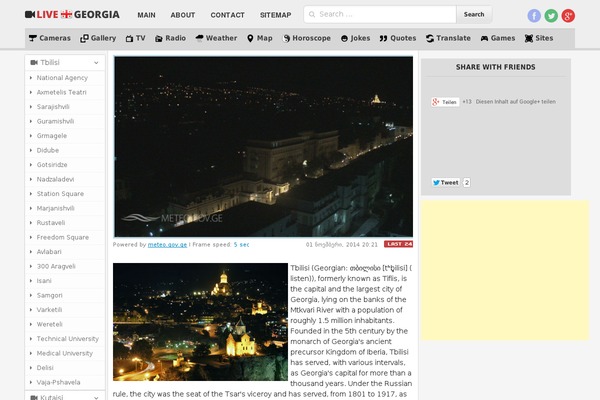Screen dimensions: 600x400
Task: Select Station Square camera
Action: tap(60, 194)
